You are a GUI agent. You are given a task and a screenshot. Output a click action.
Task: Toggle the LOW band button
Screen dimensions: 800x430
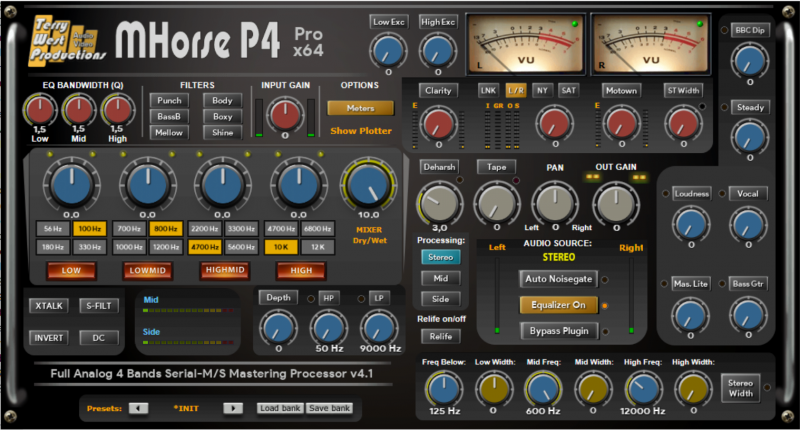pyautogui.click(x=71, y=270)
